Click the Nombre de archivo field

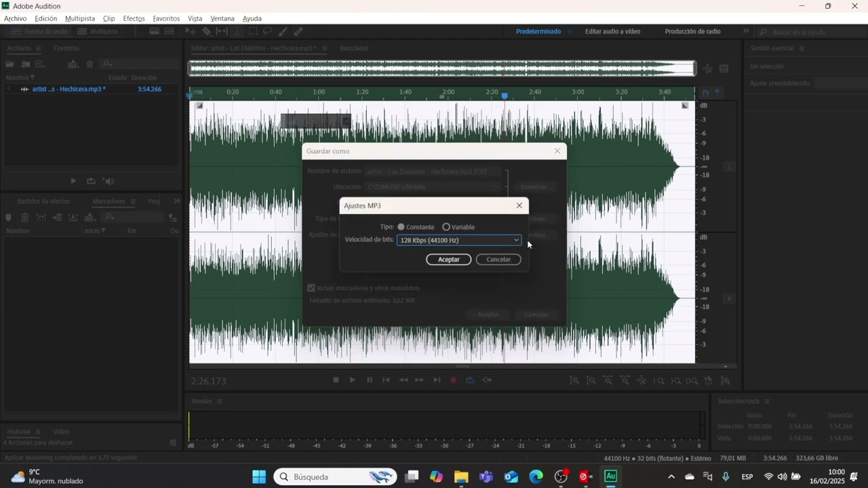click(x=435, y=171)
